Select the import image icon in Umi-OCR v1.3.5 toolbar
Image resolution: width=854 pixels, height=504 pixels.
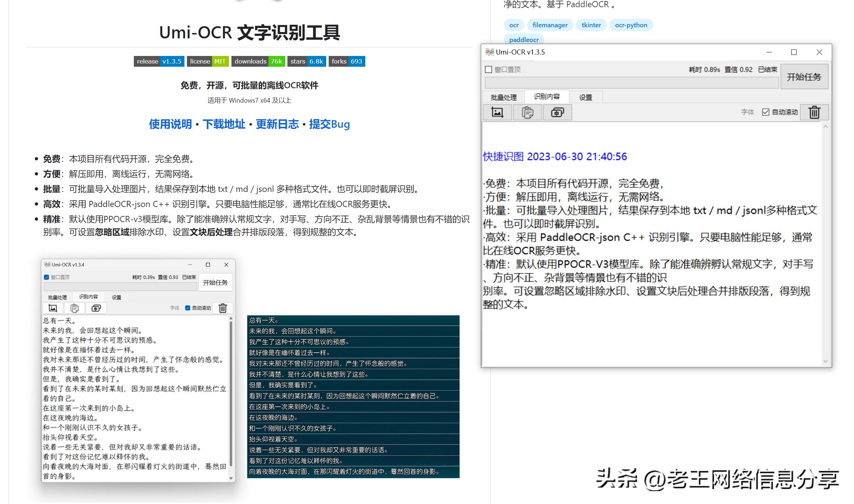tap(497, 112)
